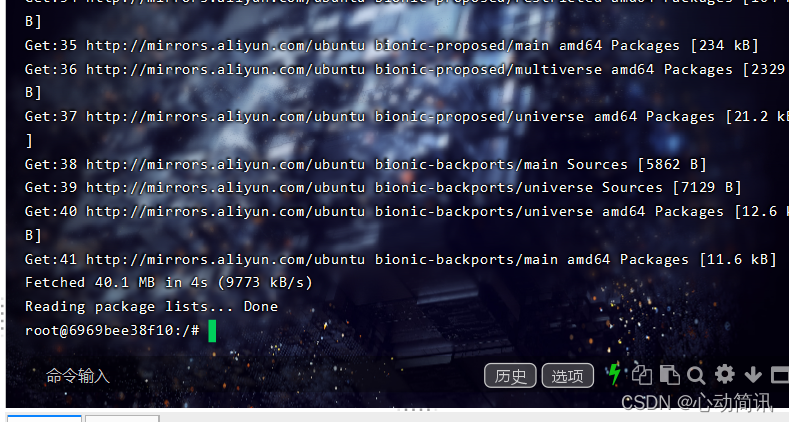
Task: Click the Get:35 bionic-proposed/main line
Action: pos(391,46)
